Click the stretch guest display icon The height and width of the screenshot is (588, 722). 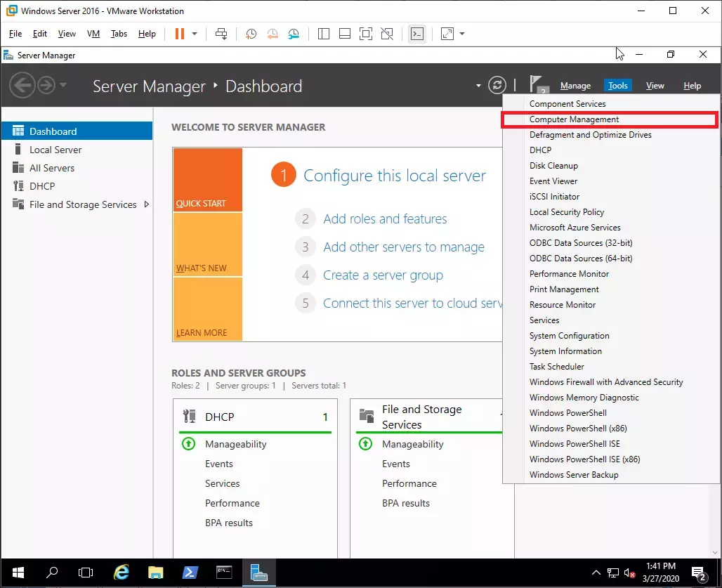[x=447, y=34]
